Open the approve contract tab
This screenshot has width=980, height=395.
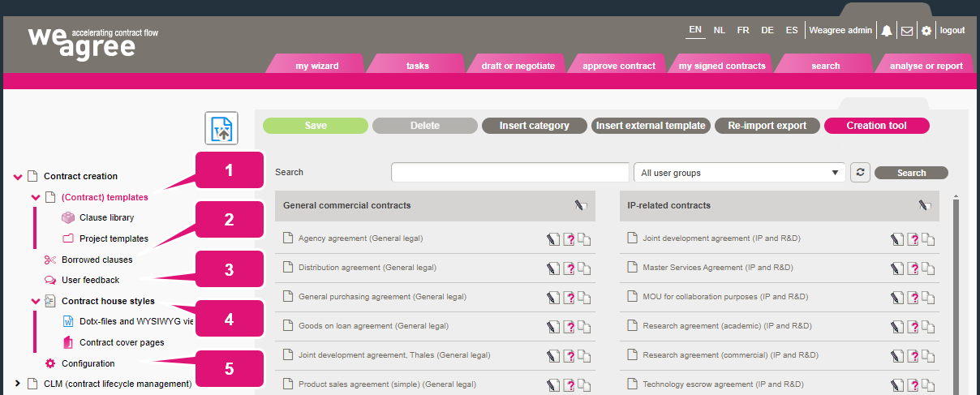click(x=618, y=66)
